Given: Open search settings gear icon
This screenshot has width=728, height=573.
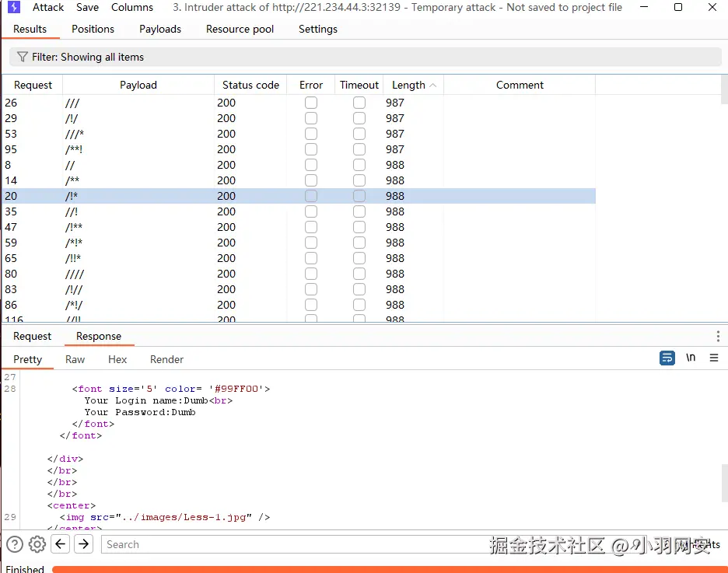Looking at the screenshot, I should click(37, 544).
